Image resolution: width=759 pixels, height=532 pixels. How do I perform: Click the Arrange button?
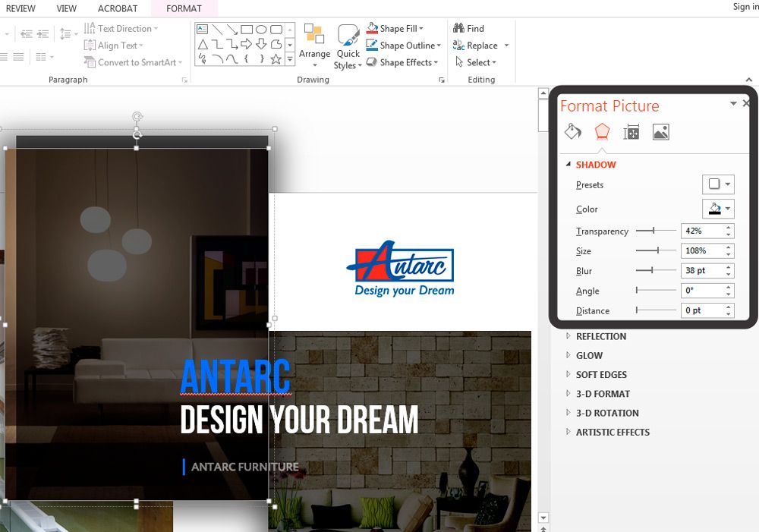[314, 46]
